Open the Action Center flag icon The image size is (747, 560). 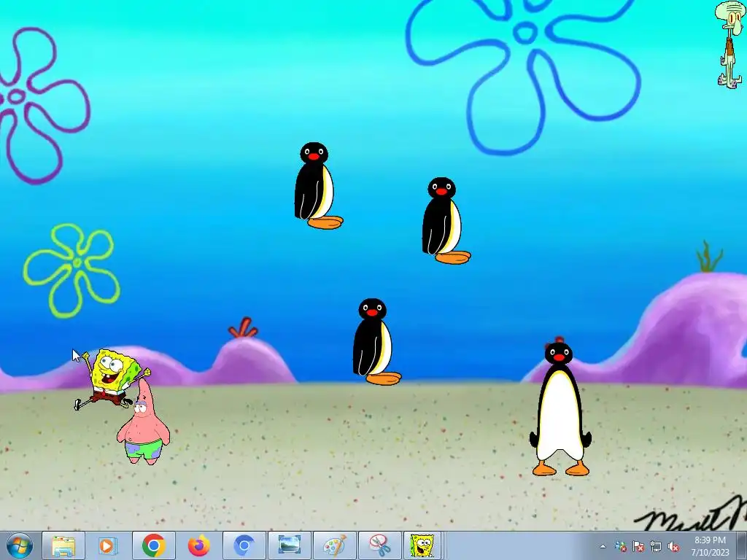[x=638, y=547]
